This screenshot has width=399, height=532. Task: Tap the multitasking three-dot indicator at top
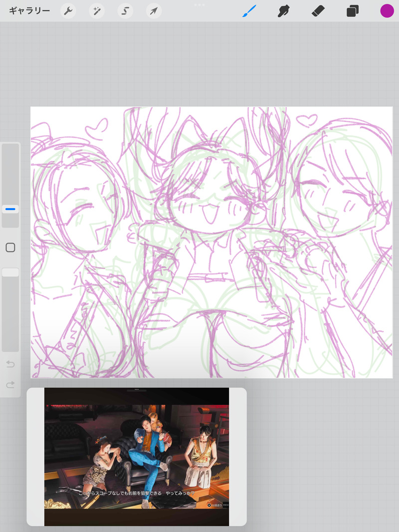tap(199, 5)
